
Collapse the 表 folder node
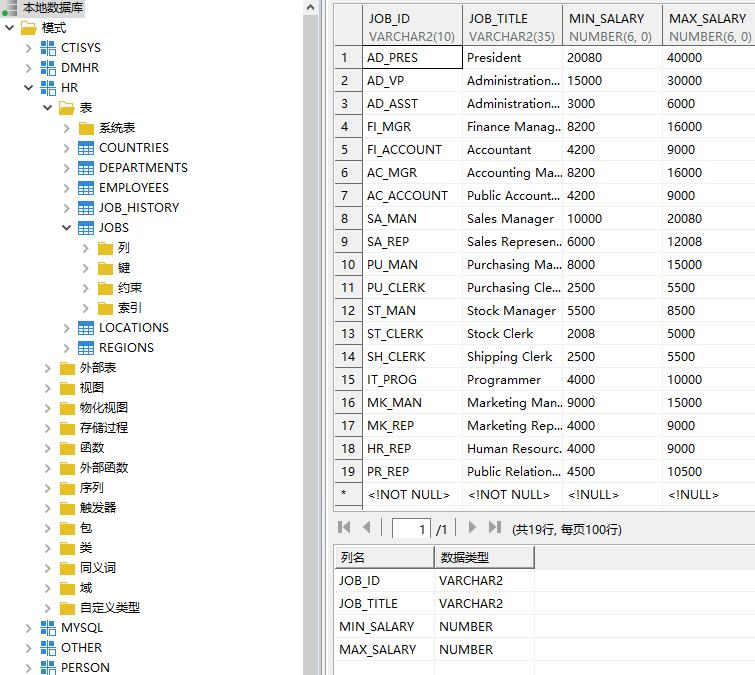(47, 108)
